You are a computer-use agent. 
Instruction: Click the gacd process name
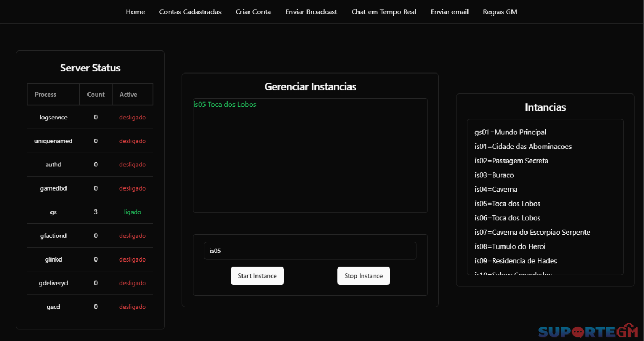click(54, 307)
